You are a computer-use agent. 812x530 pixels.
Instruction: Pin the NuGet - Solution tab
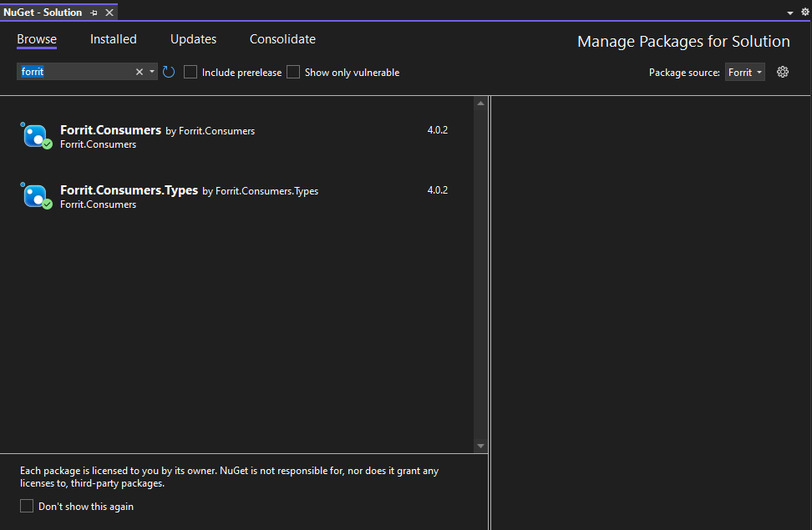tap(94, 13)
